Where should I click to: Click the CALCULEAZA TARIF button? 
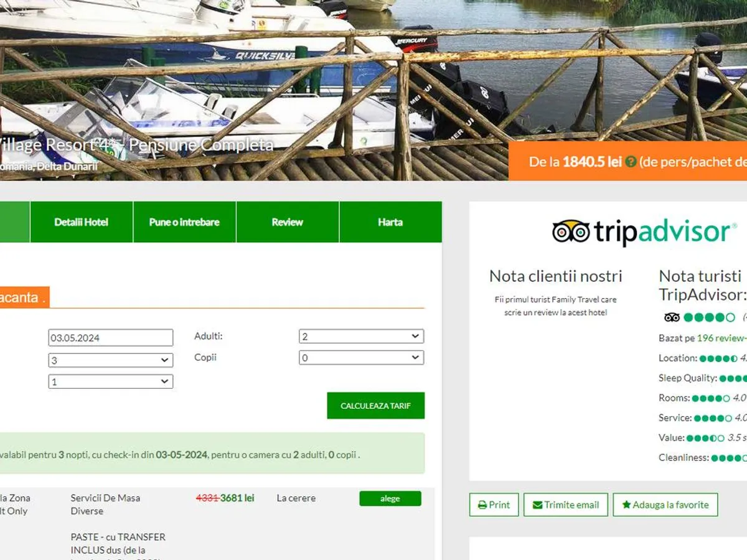[x=376, y=406]
